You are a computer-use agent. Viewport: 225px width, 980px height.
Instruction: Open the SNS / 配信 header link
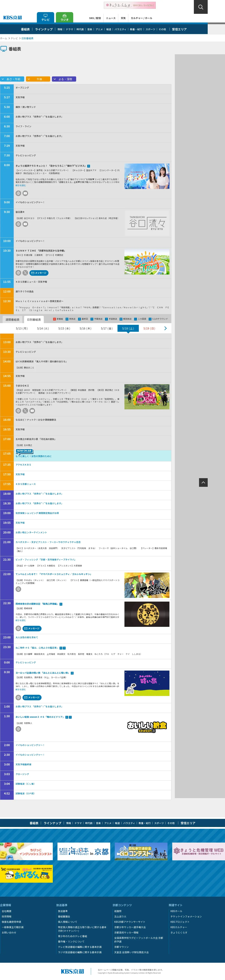coord(95,18)
